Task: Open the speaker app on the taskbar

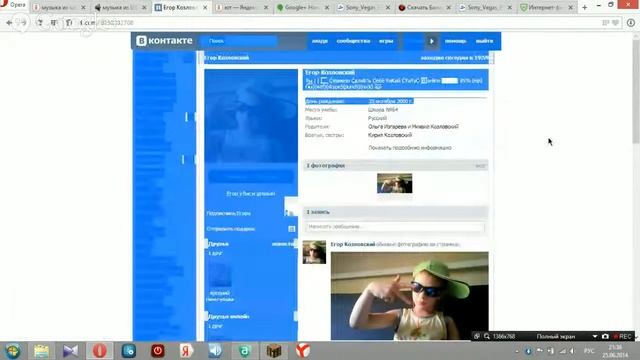Action: point(215,351)
